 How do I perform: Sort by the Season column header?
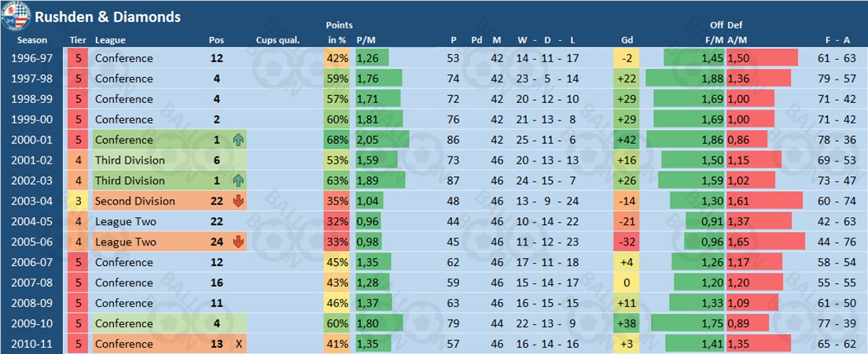31,40
